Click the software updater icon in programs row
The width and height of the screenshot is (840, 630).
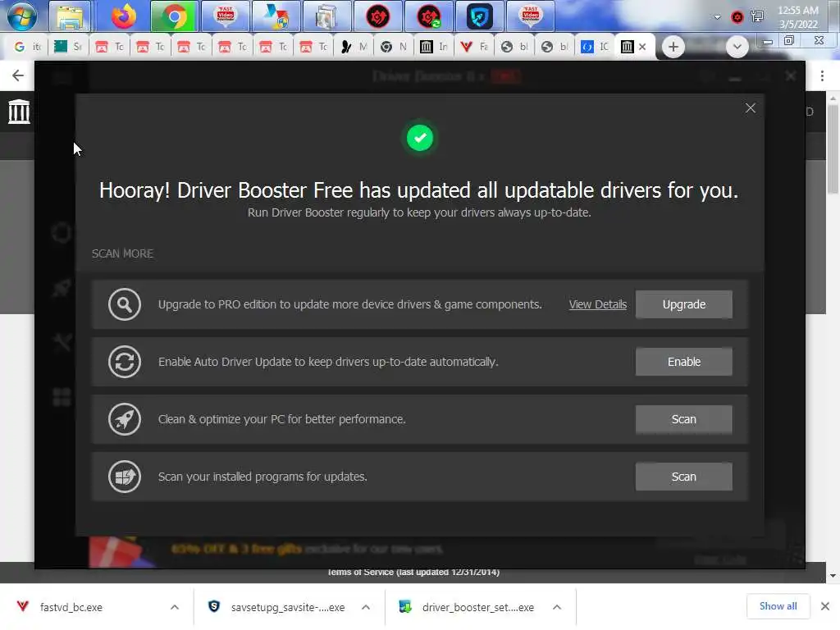point(125,477)
